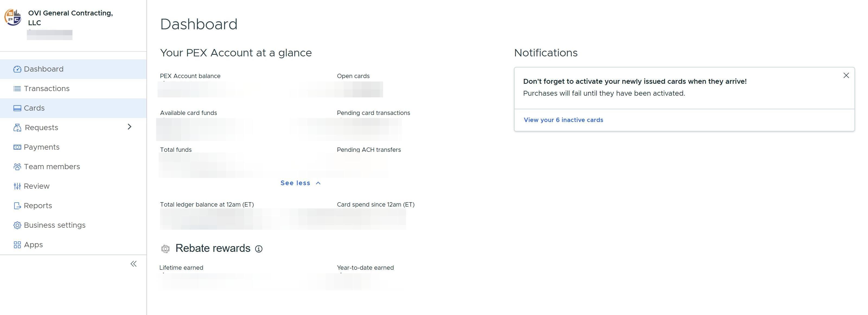The width and height of the screenshot is (868, 315).
Task: Click the Dashboard gauge icon in sidebar
Action: click(x=17, y=69)
